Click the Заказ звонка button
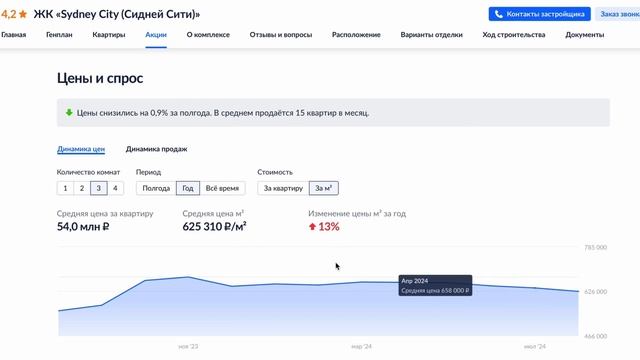Screen dimensions: 640x360 coord(618,14)
